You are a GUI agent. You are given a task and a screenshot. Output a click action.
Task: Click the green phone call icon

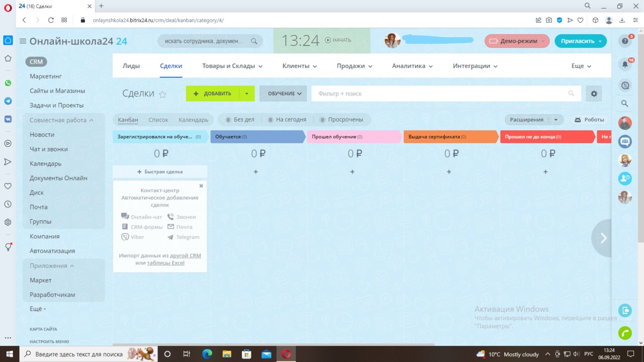click(625, 333)
